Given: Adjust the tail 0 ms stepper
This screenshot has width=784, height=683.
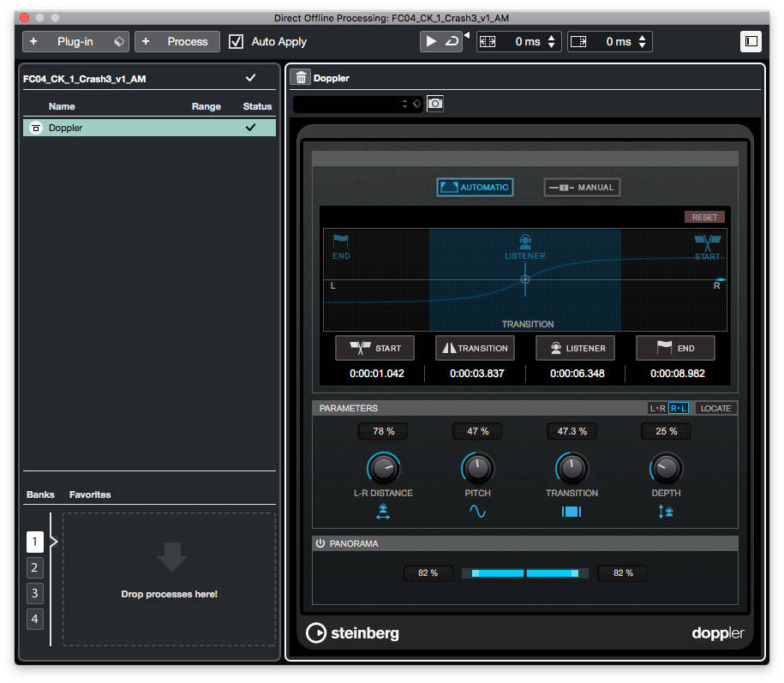Looking at the screenshot, I should click(x=643, y=41).
